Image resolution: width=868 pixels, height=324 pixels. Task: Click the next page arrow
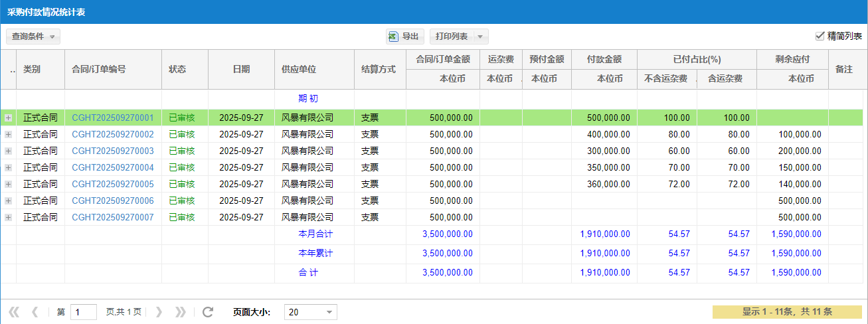click(x=159, y=312)
